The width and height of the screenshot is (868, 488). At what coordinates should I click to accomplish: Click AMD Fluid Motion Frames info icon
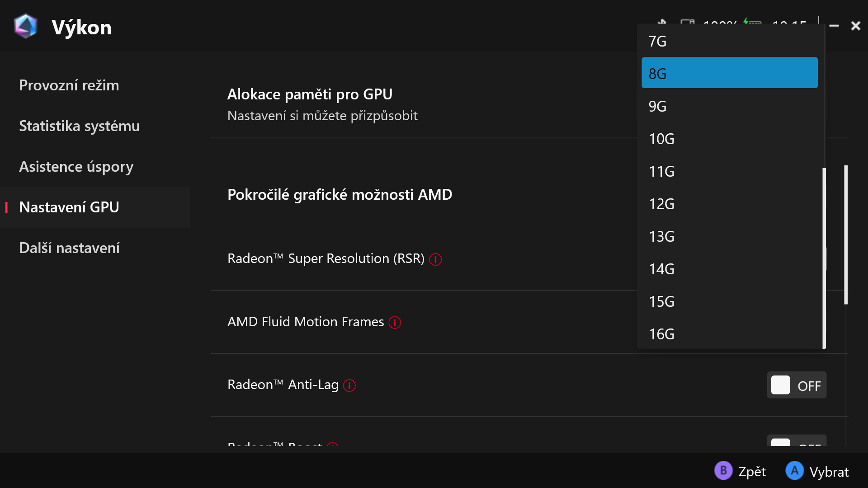pyautogui.click(x=395, y=323)
